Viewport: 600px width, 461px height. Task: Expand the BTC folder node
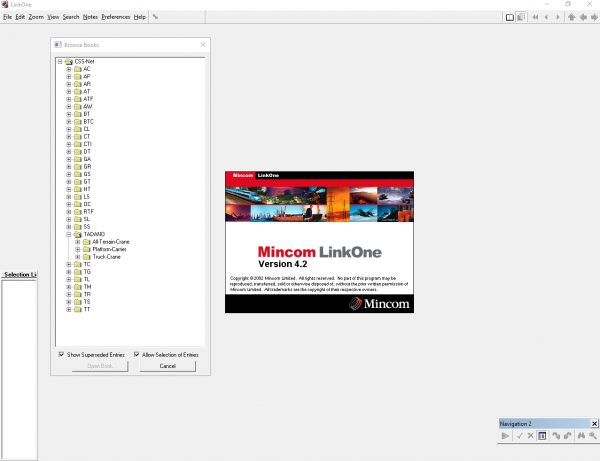coord(68,122)
